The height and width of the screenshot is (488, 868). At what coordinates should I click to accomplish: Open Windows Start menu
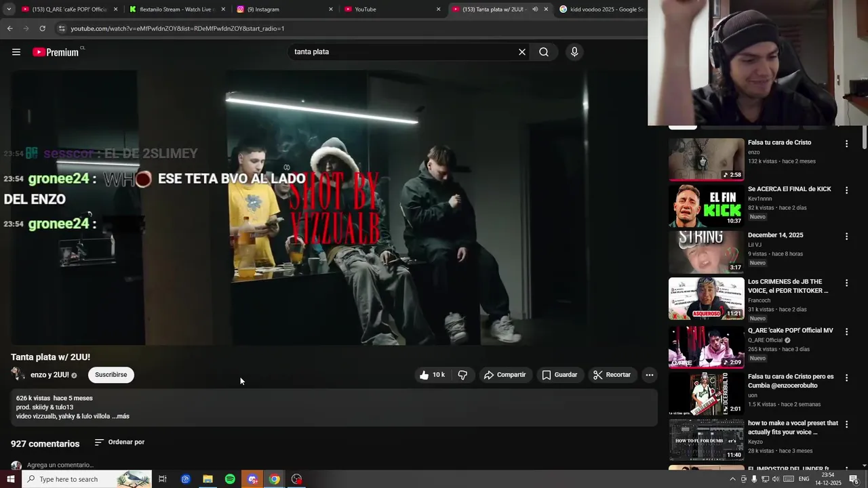click(x=11, y=479)
